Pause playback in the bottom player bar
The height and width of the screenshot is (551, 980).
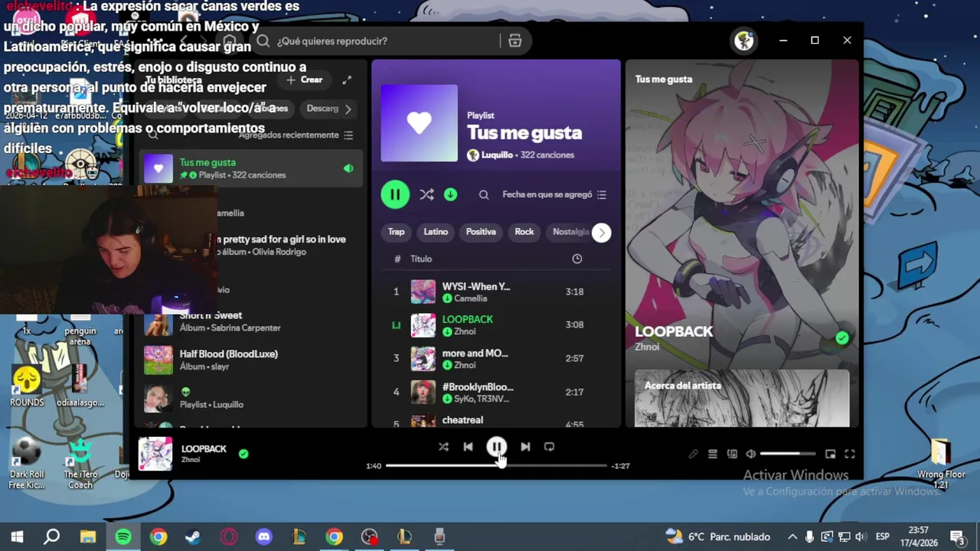496,447
